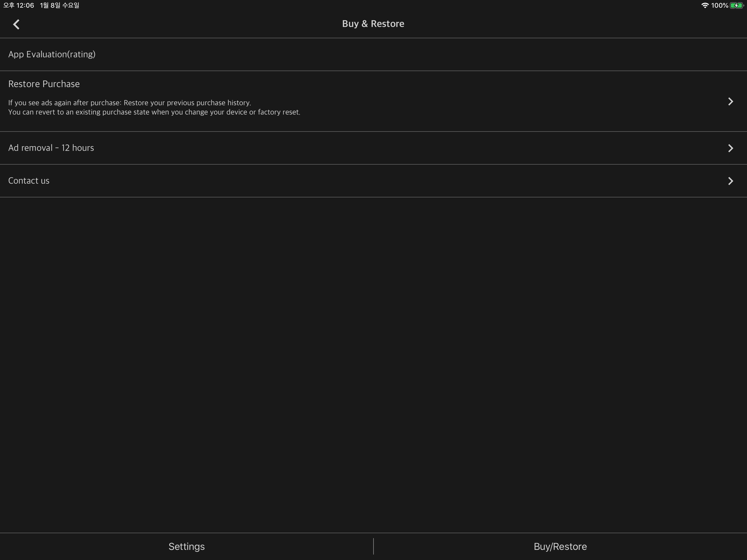Switch to the Buy/Restore tab
Screen dimensions: 747x560
tap(560, 547)
